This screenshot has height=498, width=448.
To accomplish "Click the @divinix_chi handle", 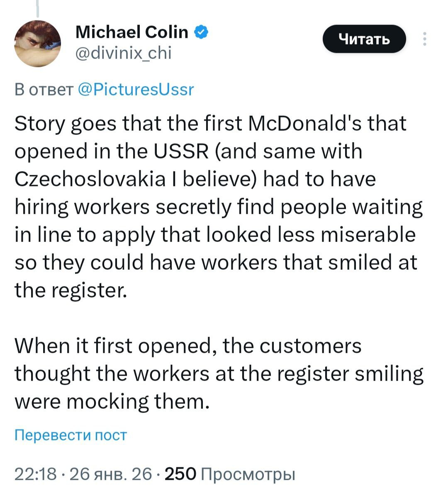I will pos(123,53).
